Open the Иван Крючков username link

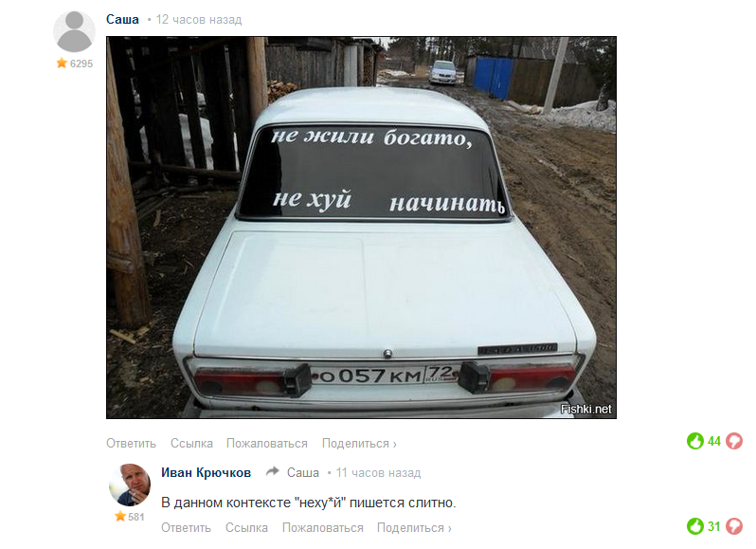[206, 472]
